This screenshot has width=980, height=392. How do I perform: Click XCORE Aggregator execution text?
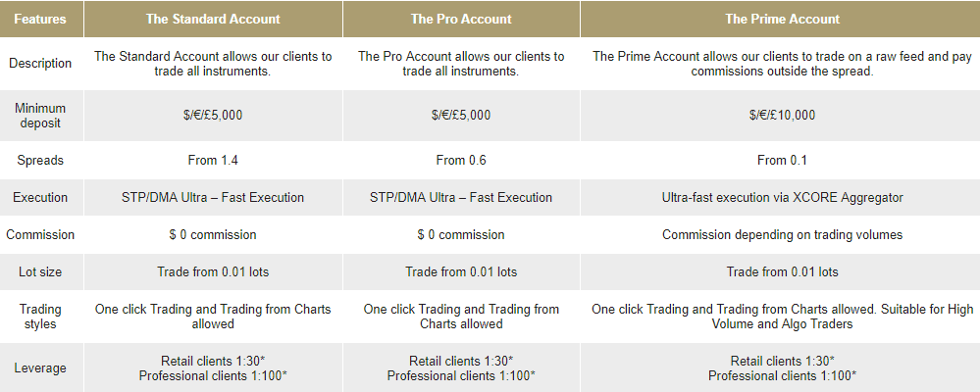point(848,198)
